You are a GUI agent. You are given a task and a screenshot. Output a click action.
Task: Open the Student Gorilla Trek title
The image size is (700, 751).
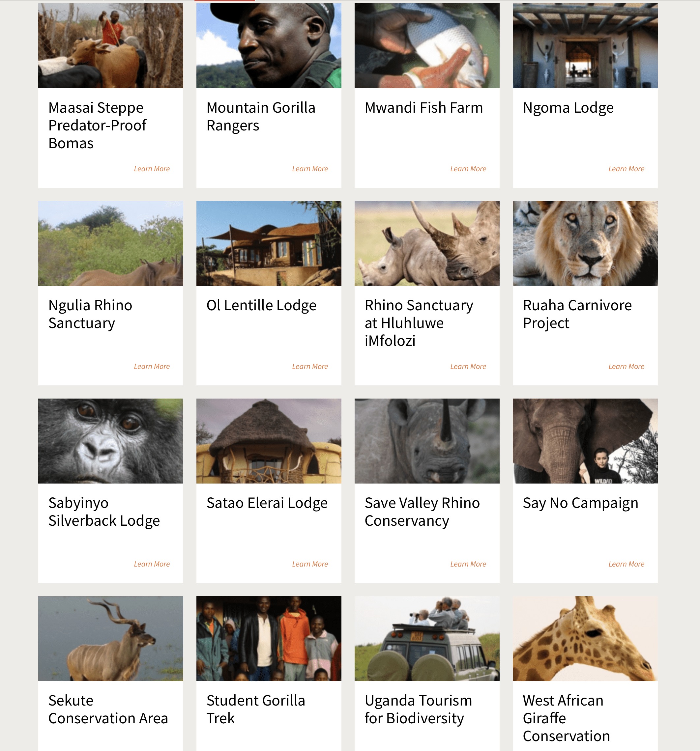tap(255, 709)
